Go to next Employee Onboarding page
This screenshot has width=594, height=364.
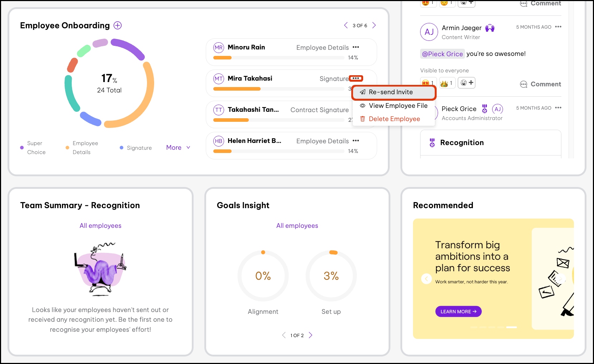pyautogui.click(x=374, y=25)
